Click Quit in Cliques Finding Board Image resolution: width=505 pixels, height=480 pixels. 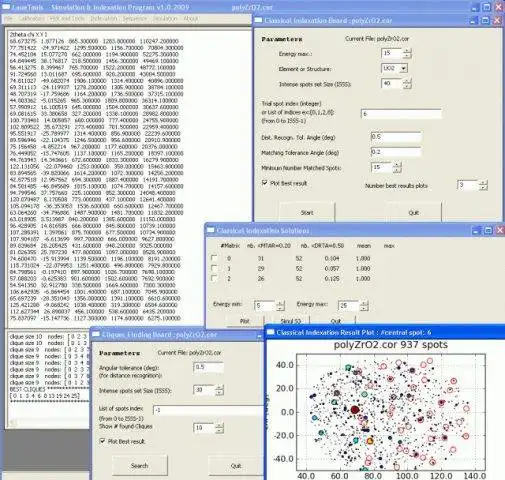click(x=236, y=465)
